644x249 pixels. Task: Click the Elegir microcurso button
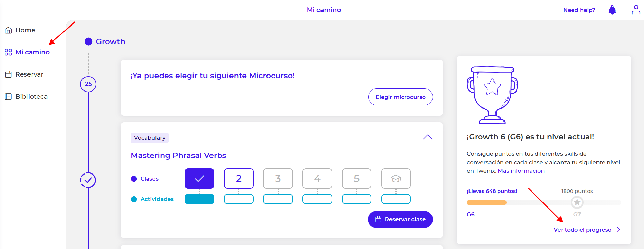tap(400, 97)
